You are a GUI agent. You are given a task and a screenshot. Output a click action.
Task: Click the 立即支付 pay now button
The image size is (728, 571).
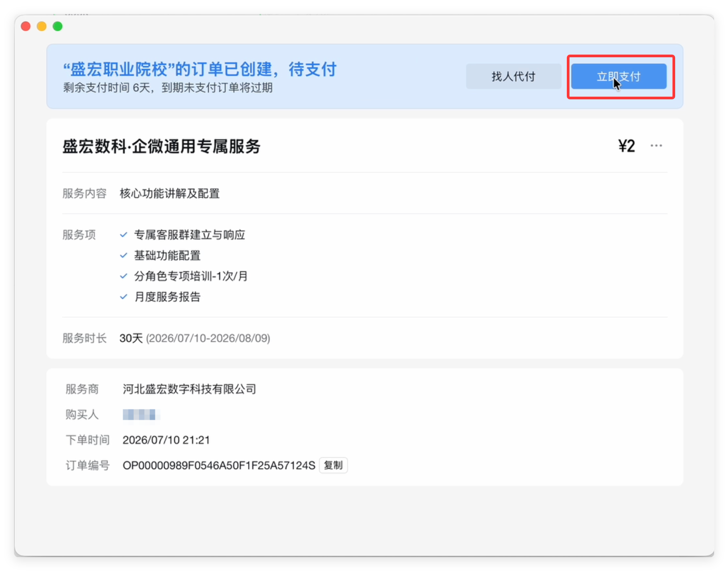pos(618,77)
